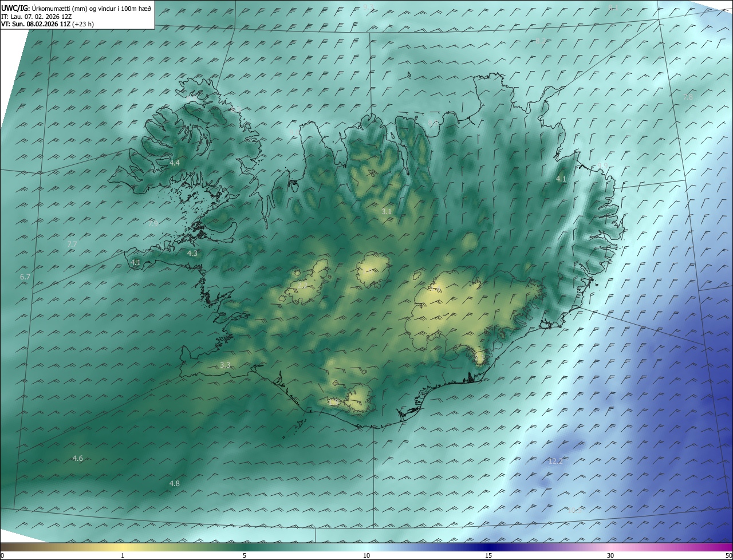Click the 7.7 value label over the sea
The image size is (733, 560).
[x=72, y=244]
